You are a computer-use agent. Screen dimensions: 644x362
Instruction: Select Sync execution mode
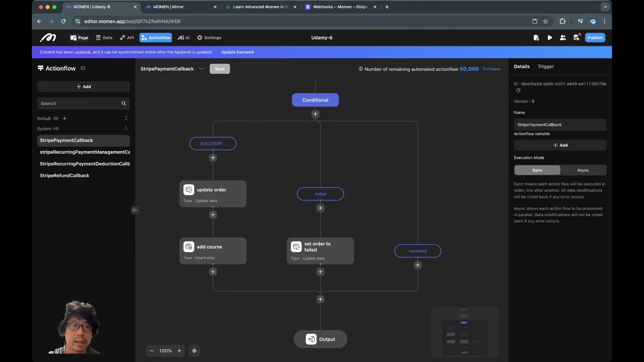click(x=537, y=170)
